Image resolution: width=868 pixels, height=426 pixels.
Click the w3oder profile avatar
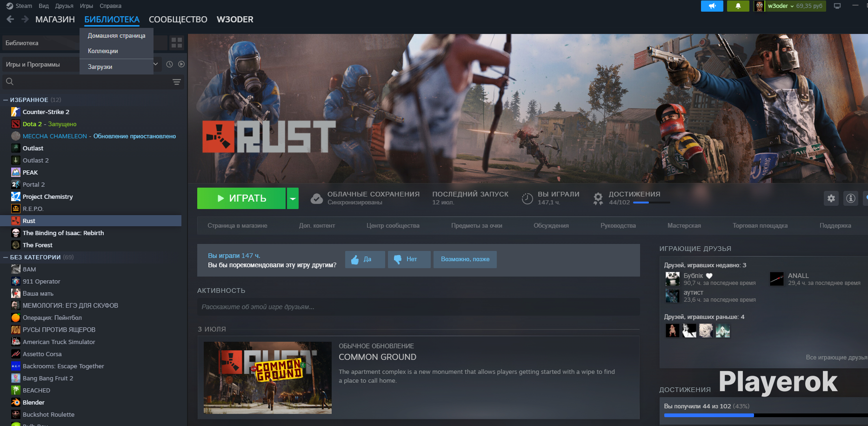(x=759, y=6)
